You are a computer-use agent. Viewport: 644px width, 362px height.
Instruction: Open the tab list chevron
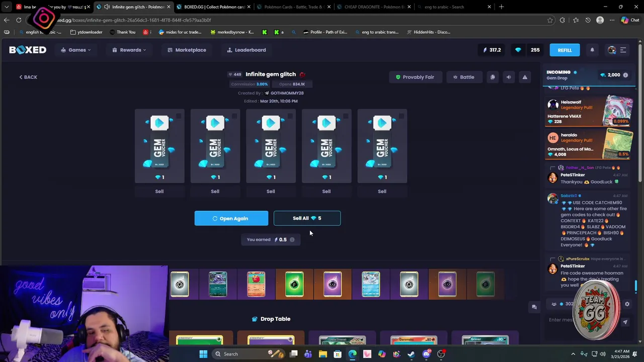[x=6, y=7]
